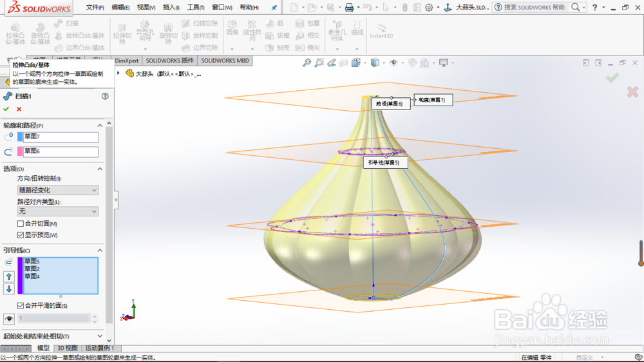Click the large red X in viewport corner

click(x=632, y=91)
